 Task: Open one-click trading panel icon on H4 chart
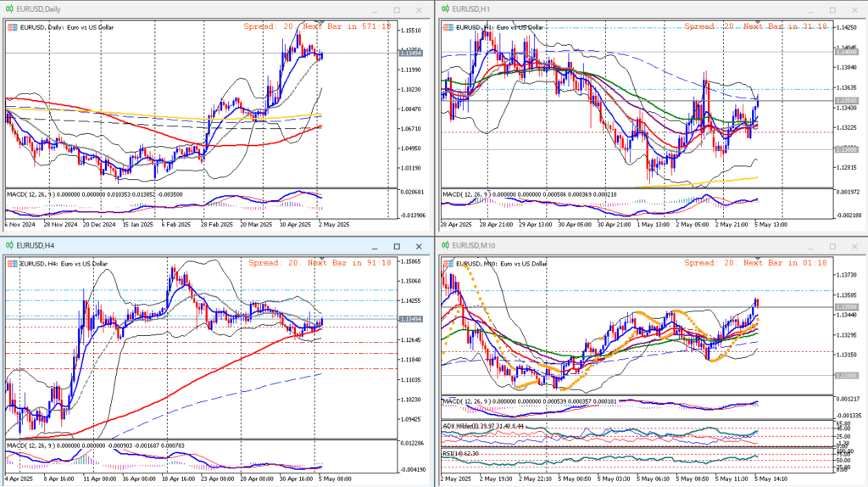click(12, 264)
